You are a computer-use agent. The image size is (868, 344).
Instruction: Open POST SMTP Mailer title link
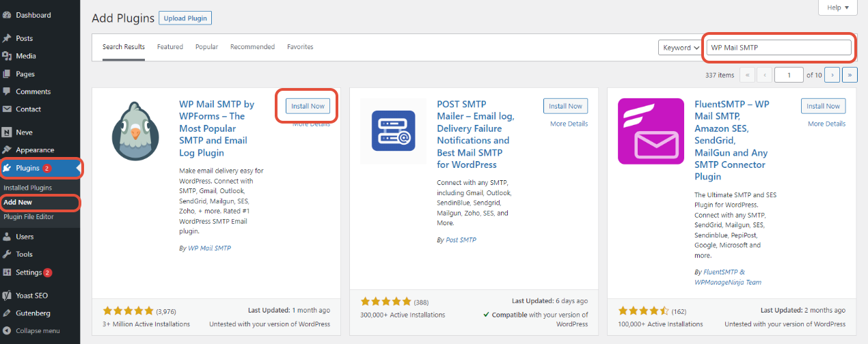(476, 134)
